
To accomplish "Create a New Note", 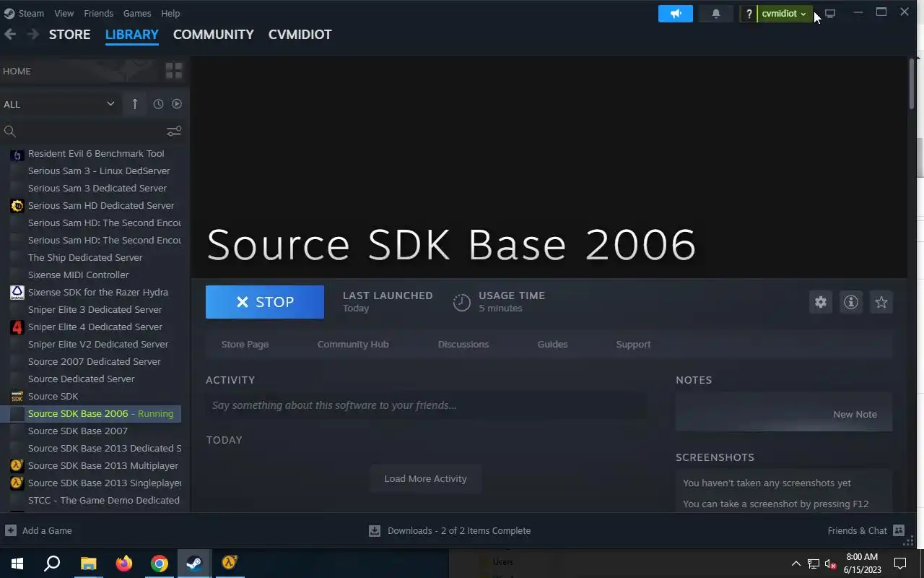I will click(x=855, y=414).
